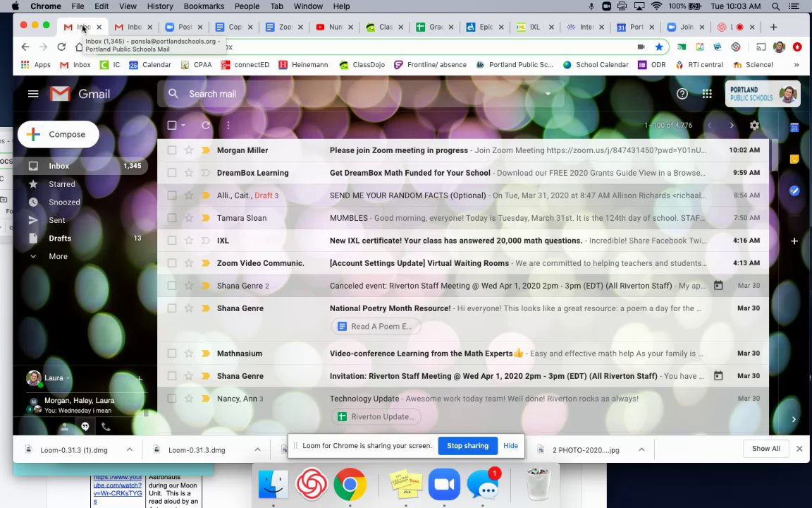The width and height of the screenshot is (812, 508).
Task: Open the History menu in the menu bar
Action: (160, 6)
